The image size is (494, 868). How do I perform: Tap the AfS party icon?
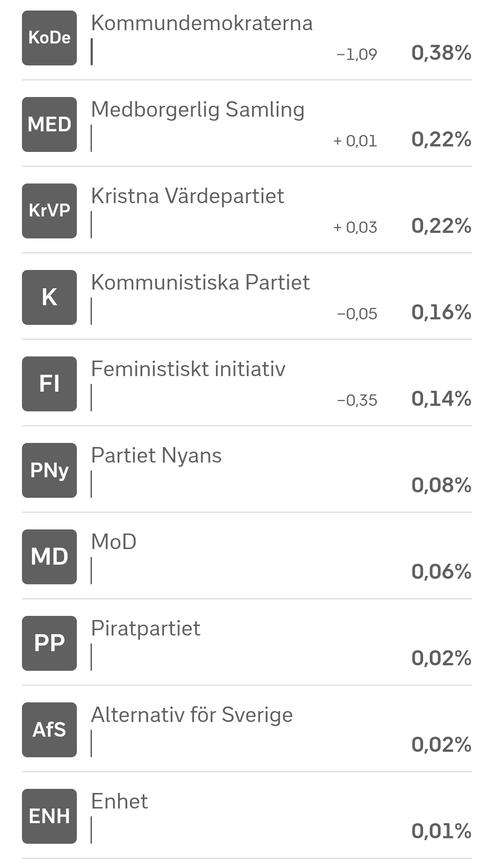point(49,730)
